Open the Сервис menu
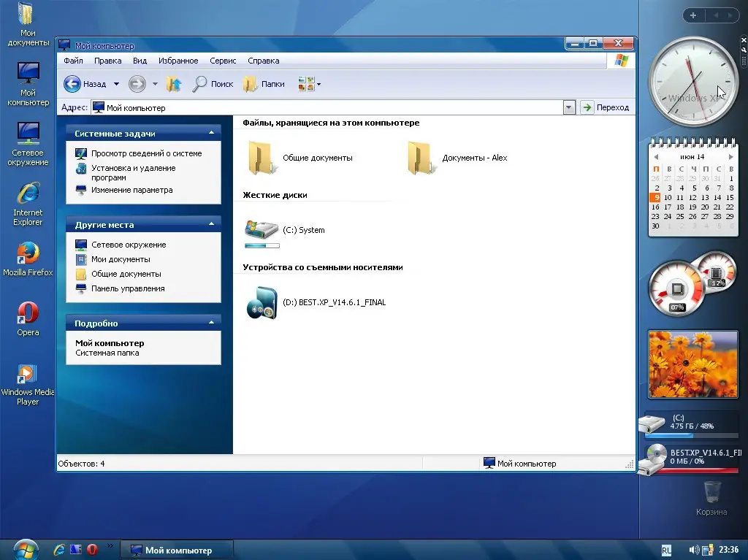The image size is (748, 560). click(x=223, y=61)
